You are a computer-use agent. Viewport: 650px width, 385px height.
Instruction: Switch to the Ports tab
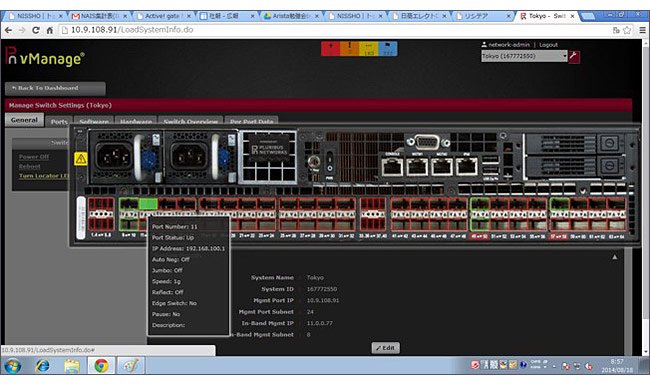(x=58, y=121)
